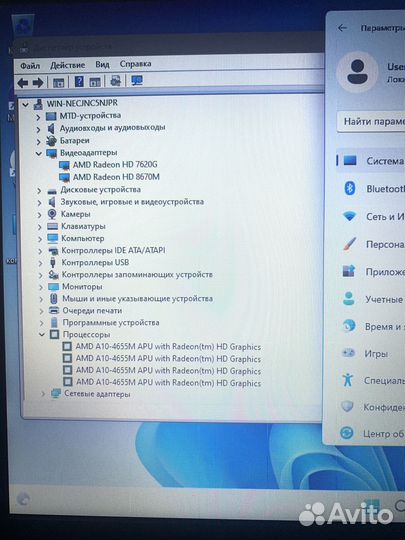
Task: Click the printer icon of Очереди печати
Action: (54, 310)
